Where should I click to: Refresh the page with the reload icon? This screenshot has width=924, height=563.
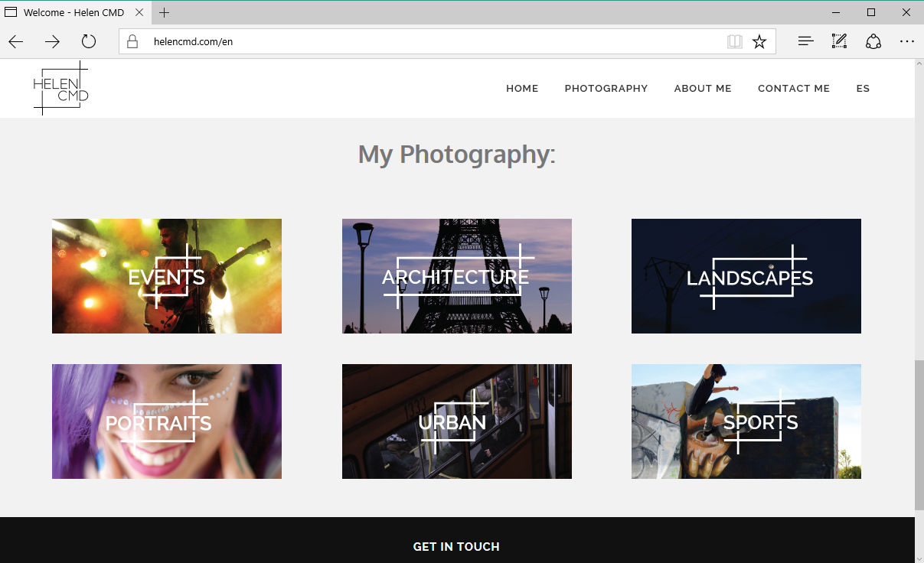point(89,42)
